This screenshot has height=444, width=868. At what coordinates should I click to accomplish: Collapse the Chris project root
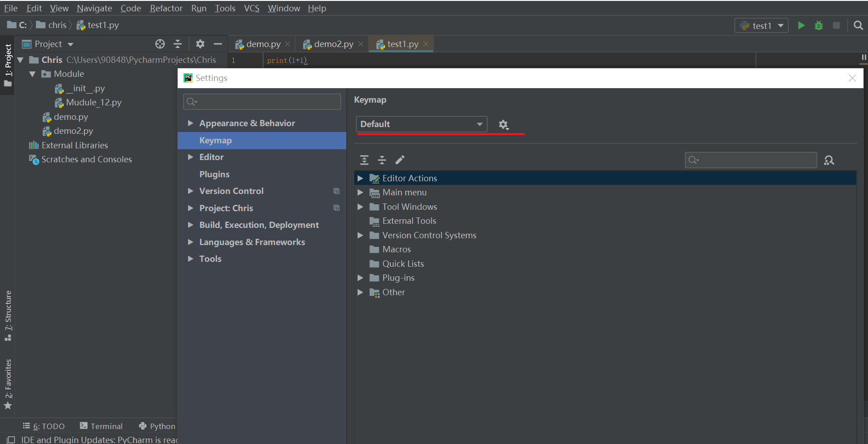pyautogui.click(x=20, y=60)
